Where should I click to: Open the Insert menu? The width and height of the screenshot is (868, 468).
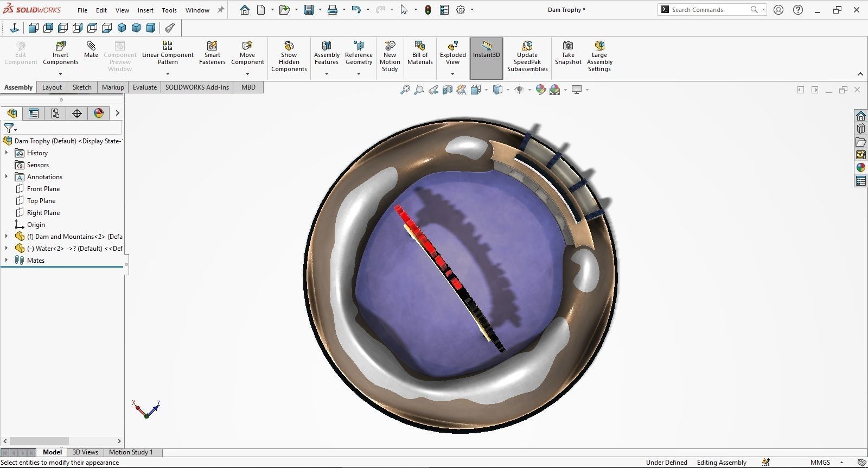tap(145, 10)
